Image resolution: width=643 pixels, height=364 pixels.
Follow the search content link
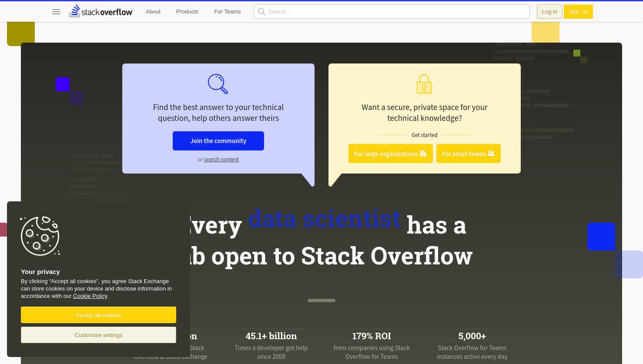(221, 160)
